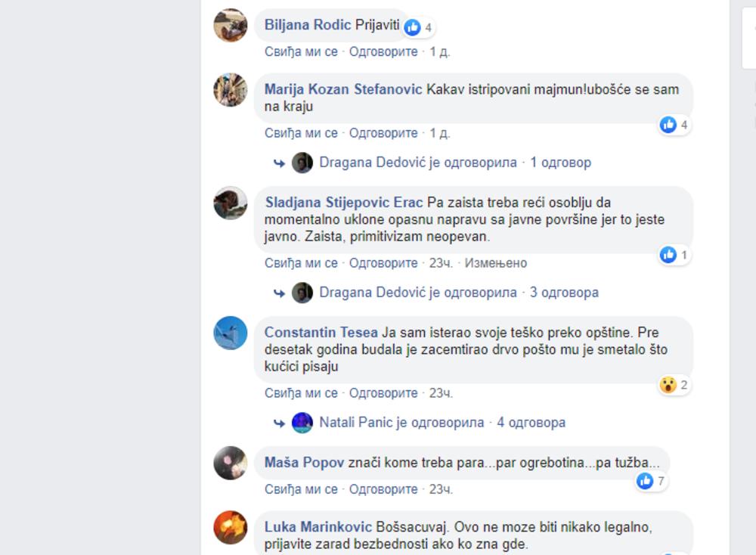756x555 pixels.
Task: Click the reply arrow icon before '3 одговора'
Action: (x=279, y=293)
